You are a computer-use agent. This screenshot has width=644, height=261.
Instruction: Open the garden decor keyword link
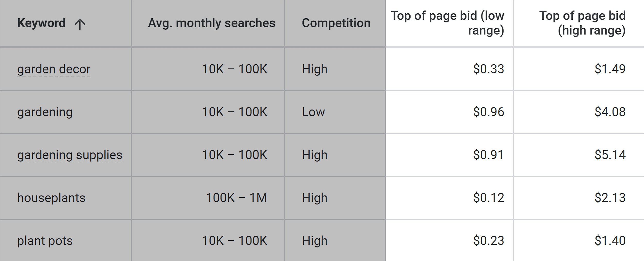(54, 69)
